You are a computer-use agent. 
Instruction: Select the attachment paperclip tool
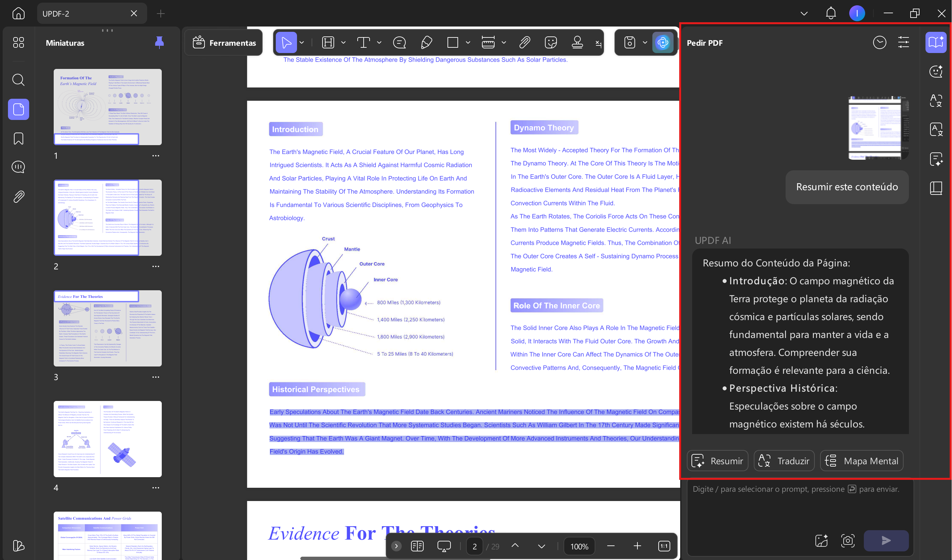[524, 42]
